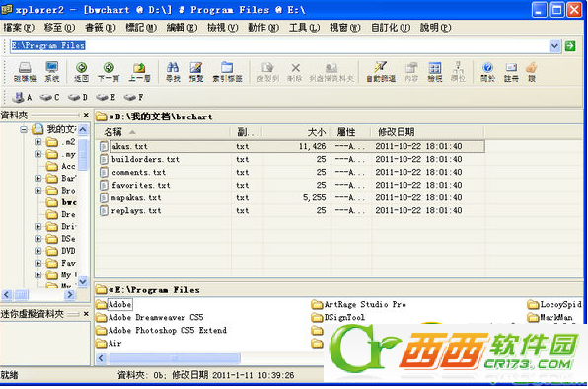588x389 pixels.
Task: Click the 內容 properties toolbar icon
Action: point(411,71)
